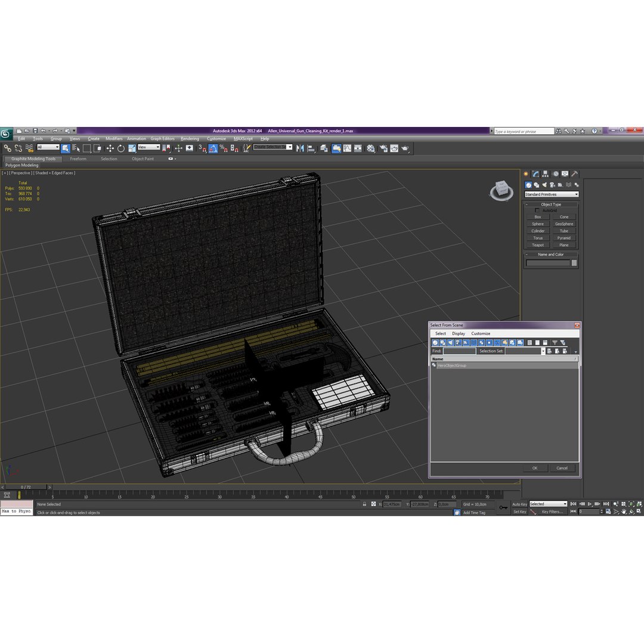
Task: Switch to the Modify command panel tab
Action: point(535,174)
